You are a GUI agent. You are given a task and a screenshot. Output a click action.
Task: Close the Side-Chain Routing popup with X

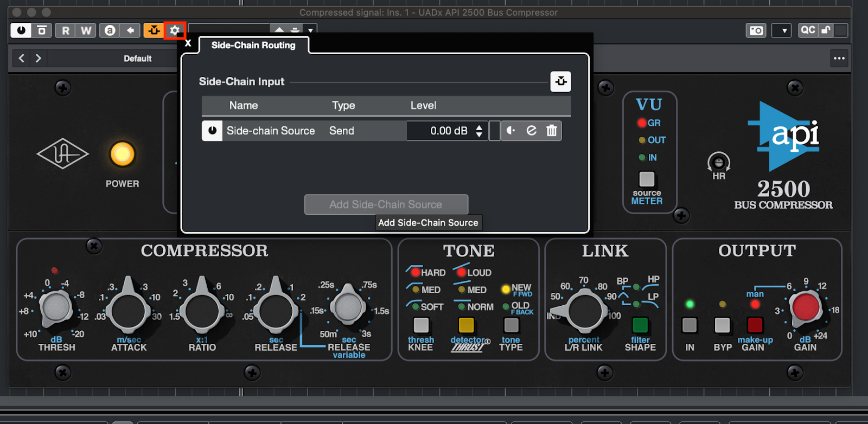188,43
